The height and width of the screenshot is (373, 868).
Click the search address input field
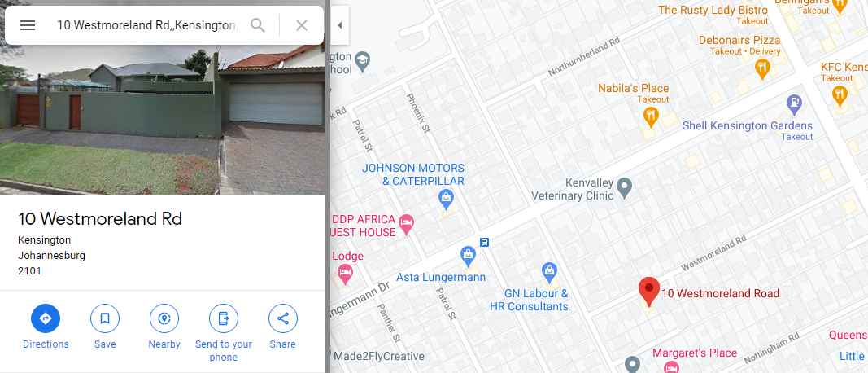click(147, 25)
